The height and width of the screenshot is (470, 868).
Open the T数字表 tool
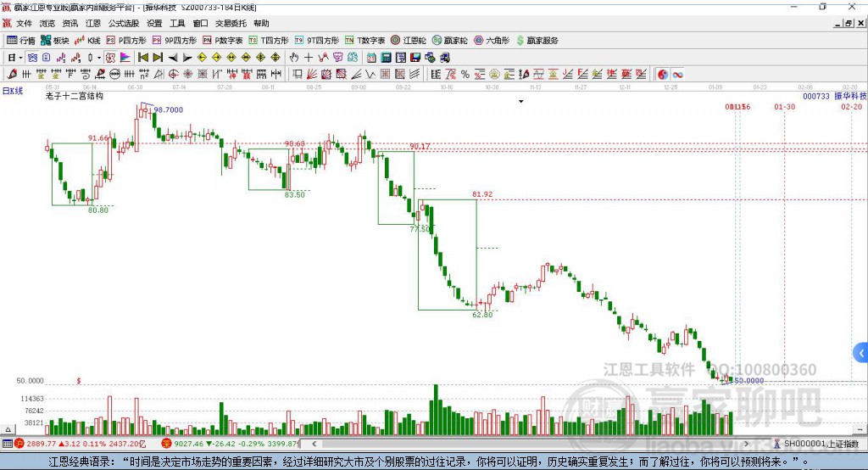tap(364, 41)
